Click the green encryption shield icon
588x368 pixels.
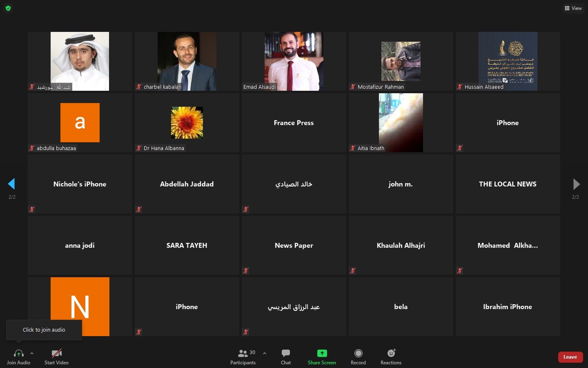point(8,8)
